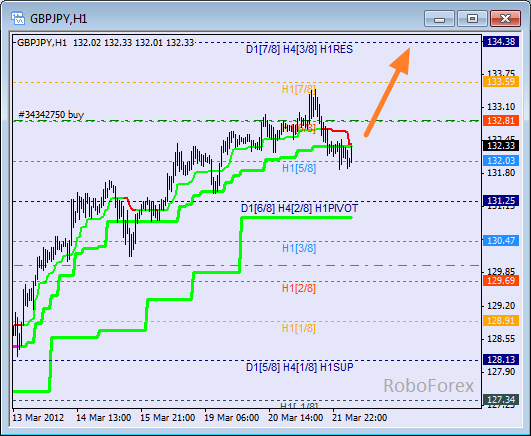Screen dimensions: 531x436
Task: Click the 133.59 orange price tag
Action: (501, 82)
